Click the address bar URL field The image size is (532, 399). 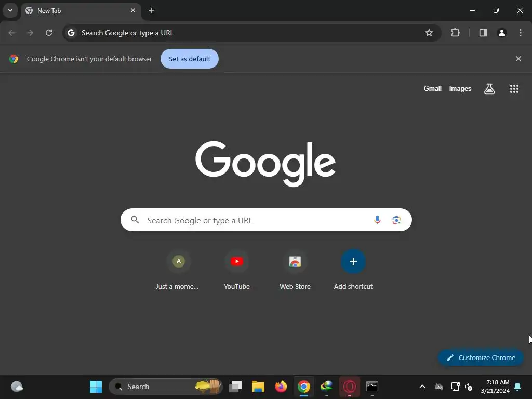251,33
